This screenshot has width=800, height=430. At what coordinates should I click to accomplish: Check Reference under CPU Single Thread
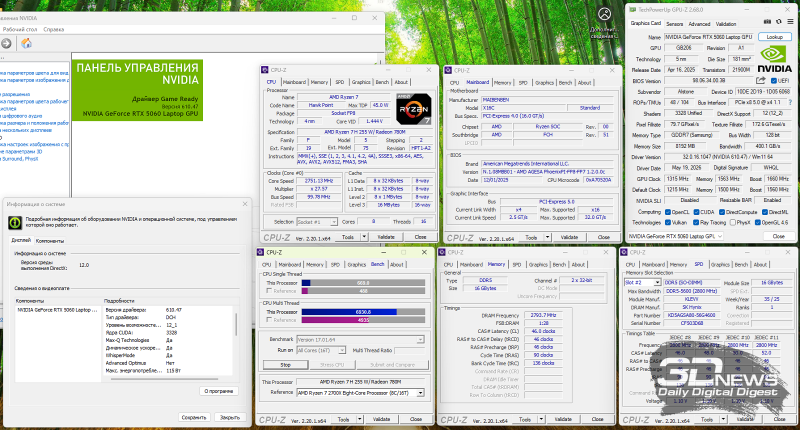coord(269,291)
